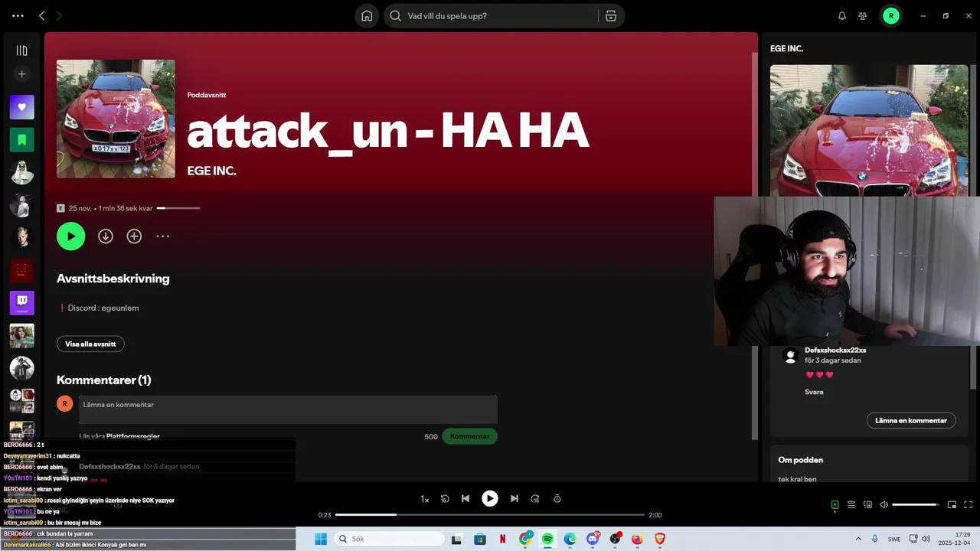The width and height of the screenshot is (980, 551).
Task: Open the queue icon
Action: point(851,505)
